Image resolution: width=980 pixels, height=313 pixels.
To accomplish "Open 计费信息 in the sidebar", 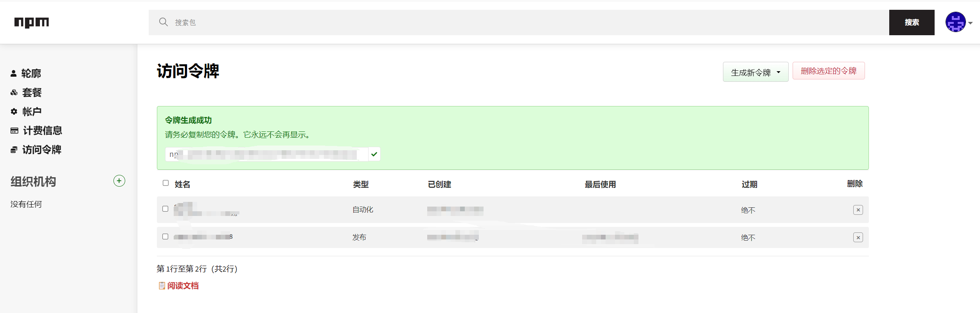I will point(42,131).
